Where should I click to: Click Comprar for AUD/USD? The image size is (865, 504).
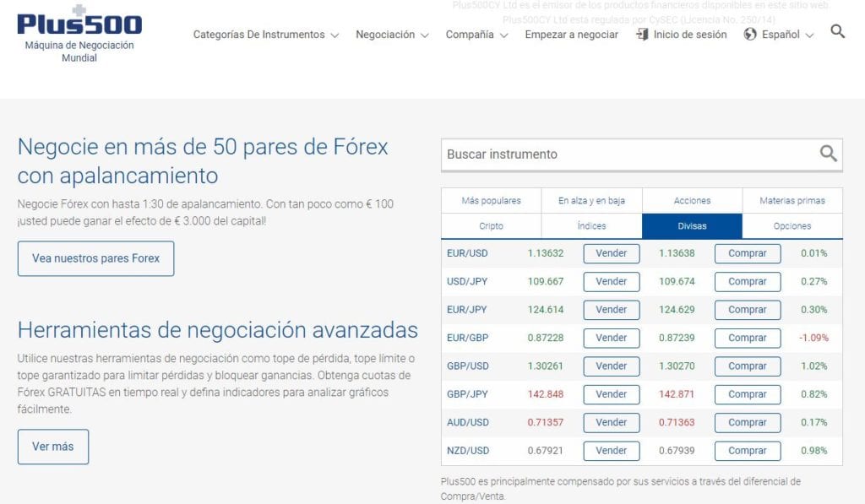[748, 422]
